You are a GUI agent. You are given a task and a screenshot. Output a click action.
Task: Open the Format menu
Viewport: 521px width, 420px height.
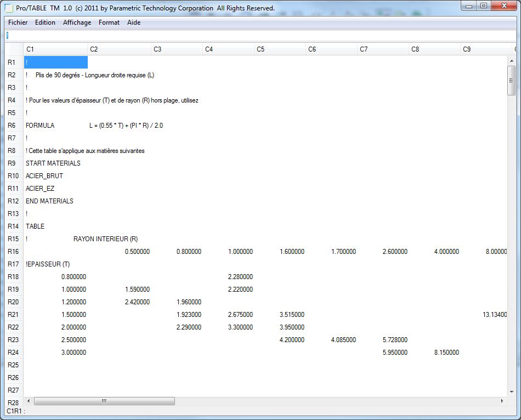pyautogui.click(x=109, y=22)
